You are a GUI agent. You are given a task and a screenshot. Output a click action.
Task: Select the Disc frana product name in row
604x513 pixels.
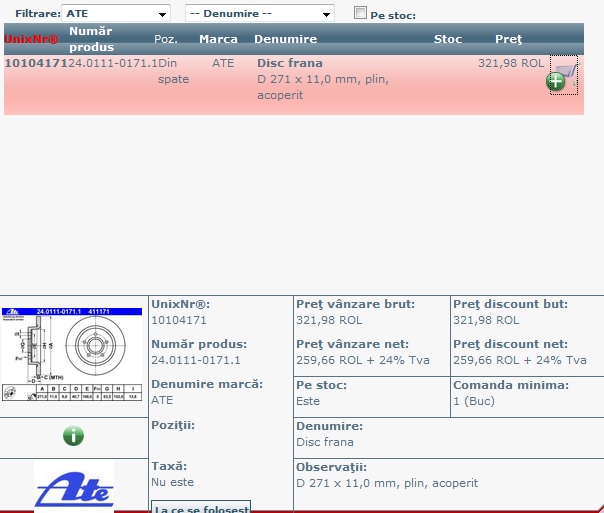(x=290, y=63)
